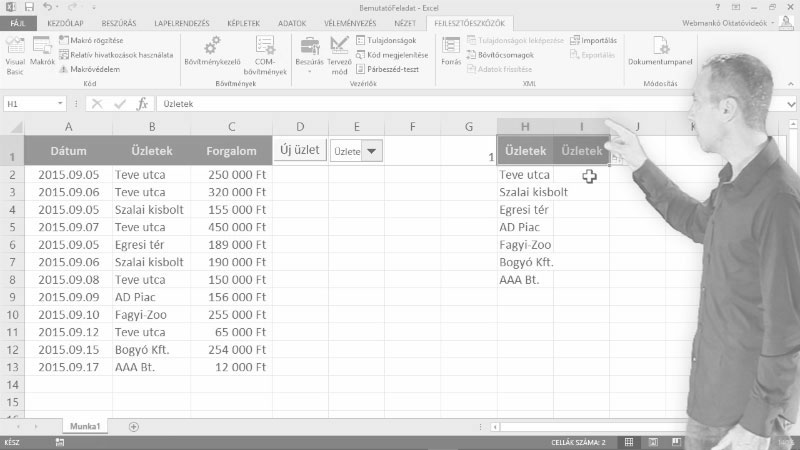The height and width of the screenshot is (450, 800).
Task: Open Insert Function fx dialog
Action: click(142, 104)
